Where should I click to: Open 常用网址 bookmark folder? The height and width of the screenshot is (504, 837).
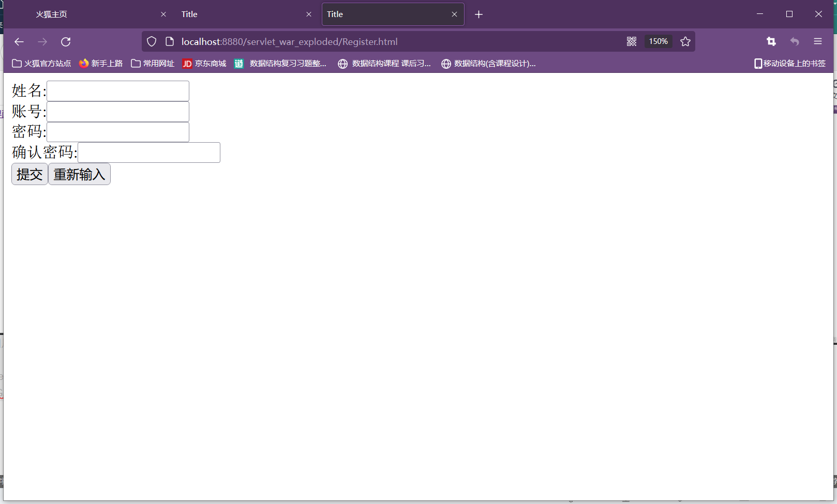tap(153, 64)
